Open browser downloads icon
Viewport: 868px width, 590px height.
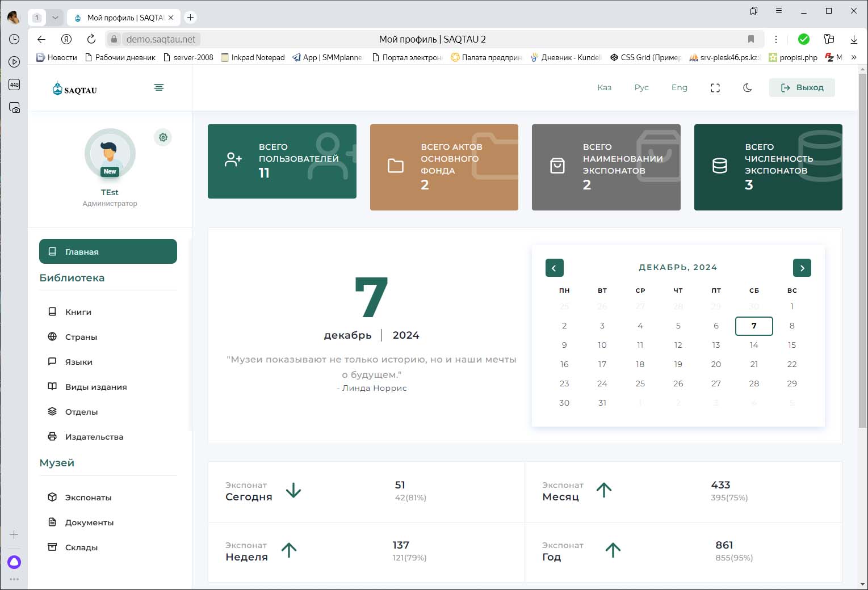[x=854, y=39]
